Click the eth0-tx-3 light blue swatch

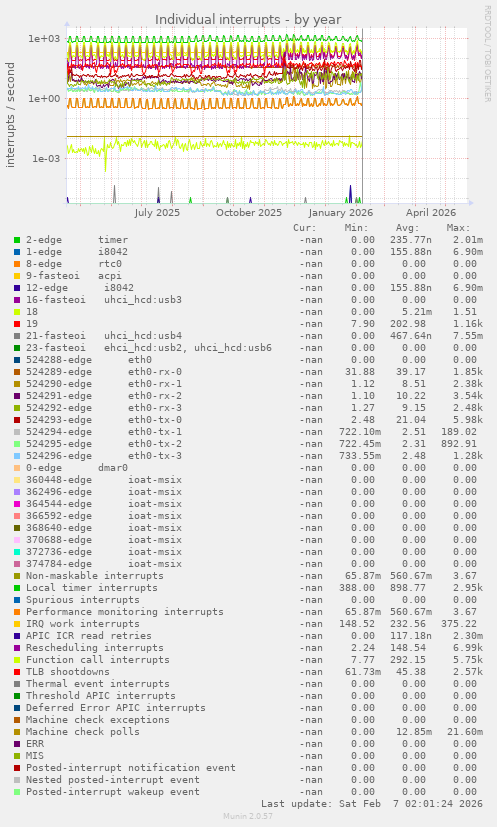click(17, 456)
